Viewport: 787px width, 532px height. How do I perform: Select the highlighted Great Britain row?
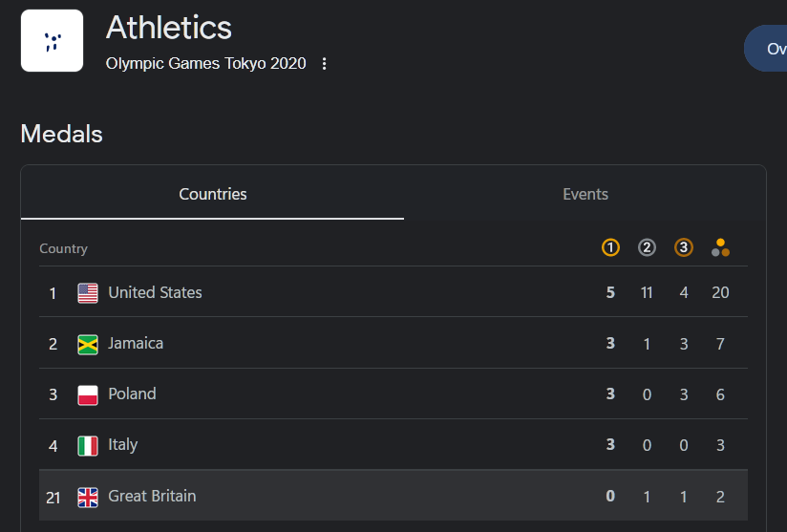[393, 496]
